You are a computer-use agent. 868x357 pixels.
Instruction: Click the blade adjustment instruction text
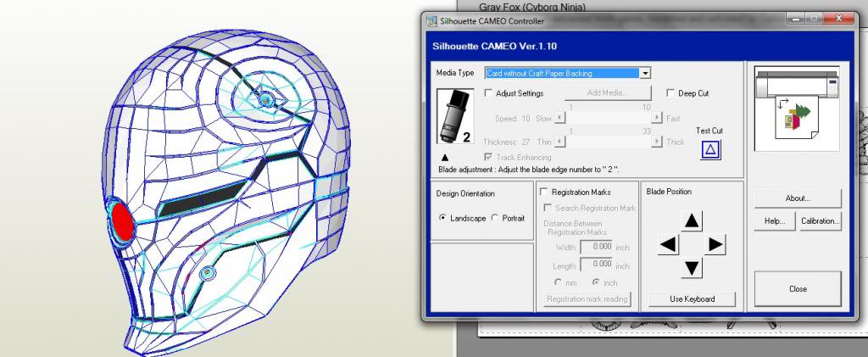point(529,170)
